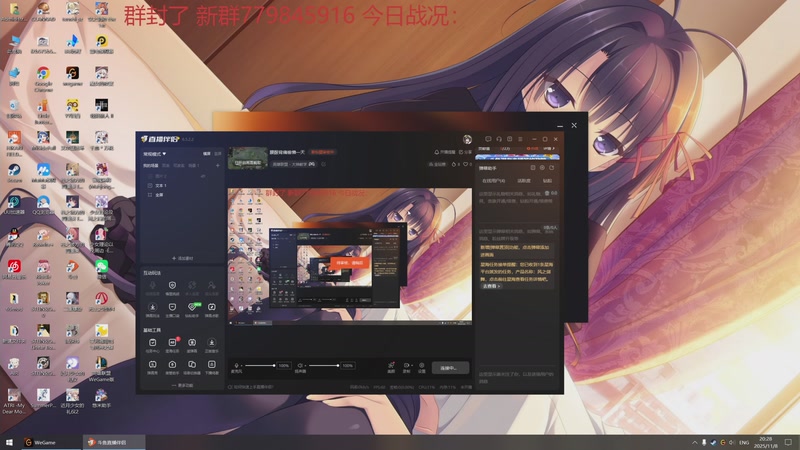Open the circled star icon in 互动玩法
This screenshot has height=450, width=800.
tap(153, 307)
